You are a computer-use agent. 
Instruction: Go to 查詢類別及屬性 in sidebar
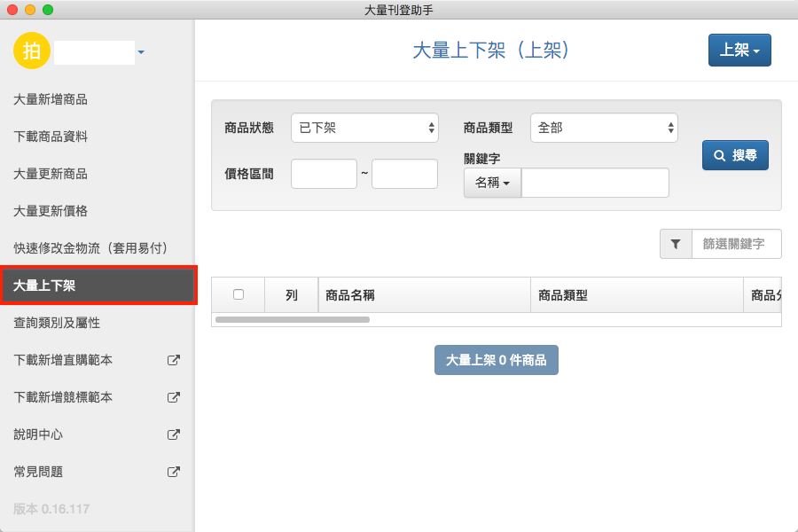[57, 323]
